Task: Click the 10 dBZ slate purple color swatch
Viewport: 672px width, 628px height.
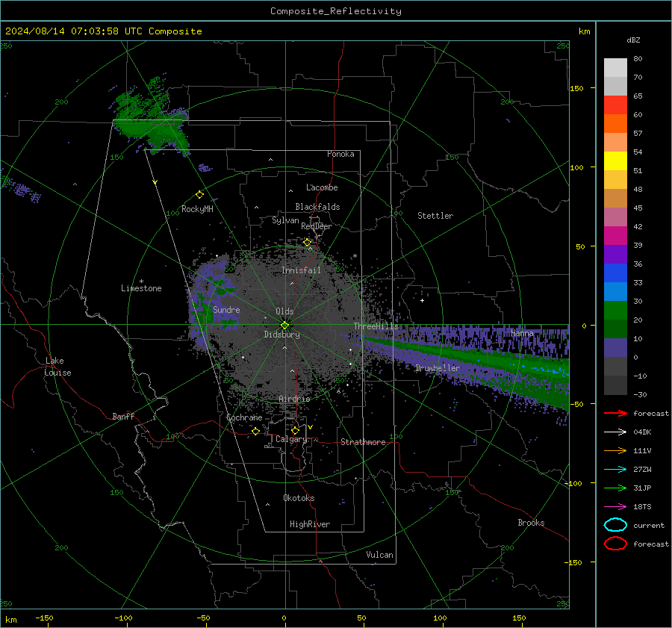Action: (x=615, y=348)
